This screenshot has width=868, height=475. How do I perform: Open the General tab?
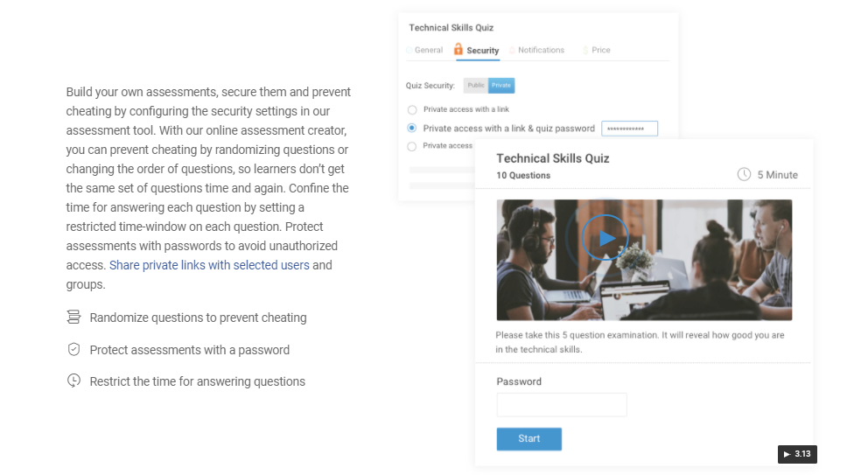pos(428,51)
